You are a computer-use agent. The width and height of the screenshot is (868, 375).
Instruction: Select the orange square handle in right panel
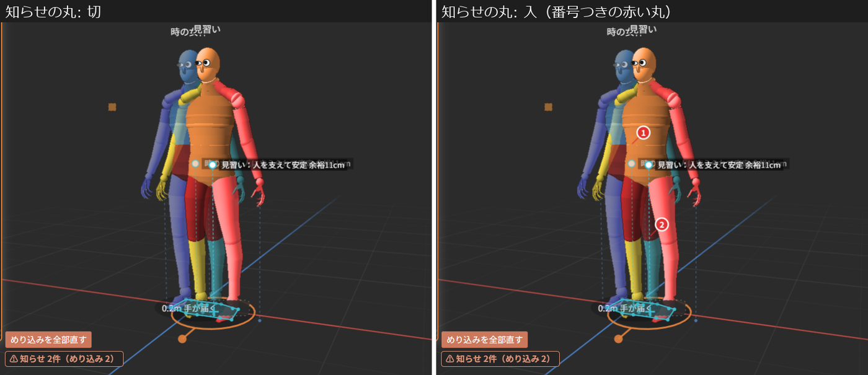[x=548, y=107]
